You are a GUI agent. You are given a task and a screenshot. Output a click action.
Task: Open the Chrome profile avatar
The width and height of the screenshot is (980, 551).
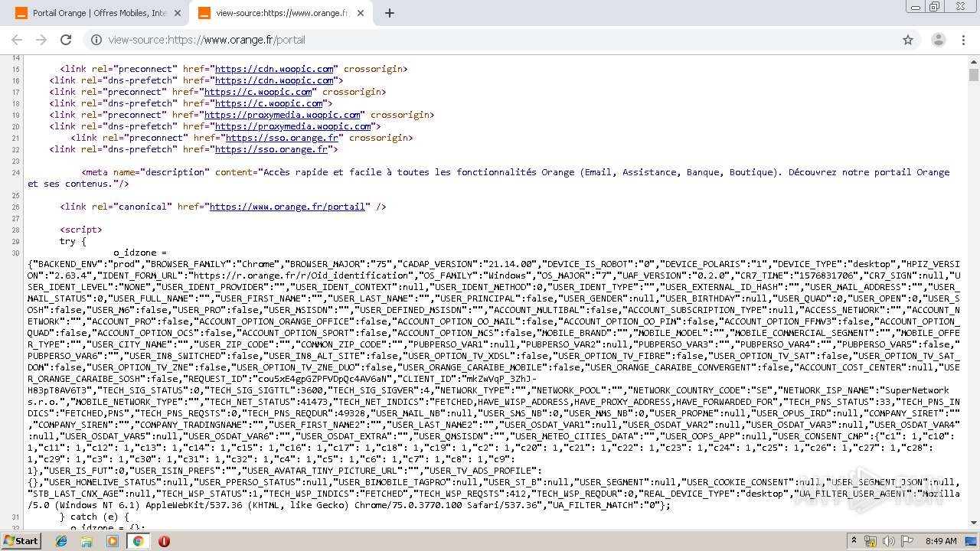tap(938, 40)
